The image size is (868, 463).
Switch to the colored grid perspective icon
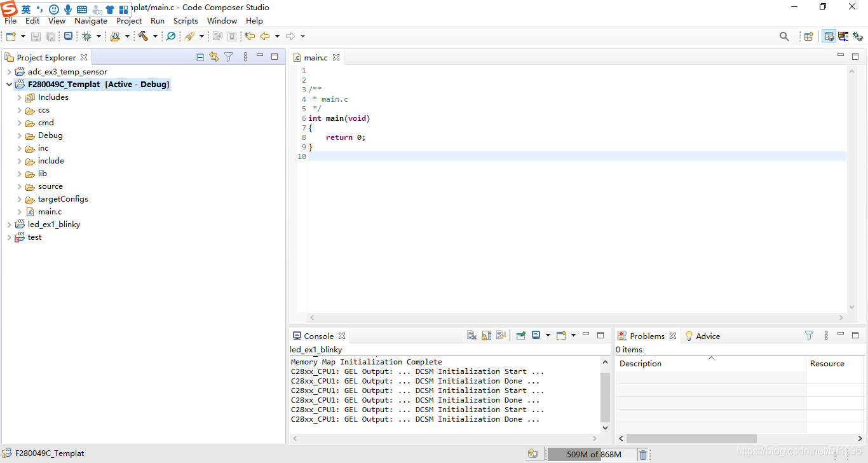click(843, 36)
